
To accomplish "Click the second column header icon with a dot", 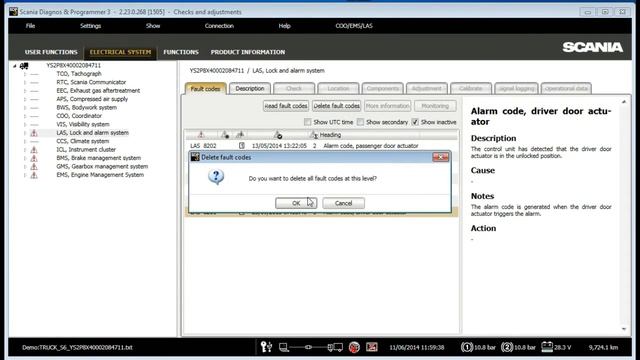I will coord(225,134).
